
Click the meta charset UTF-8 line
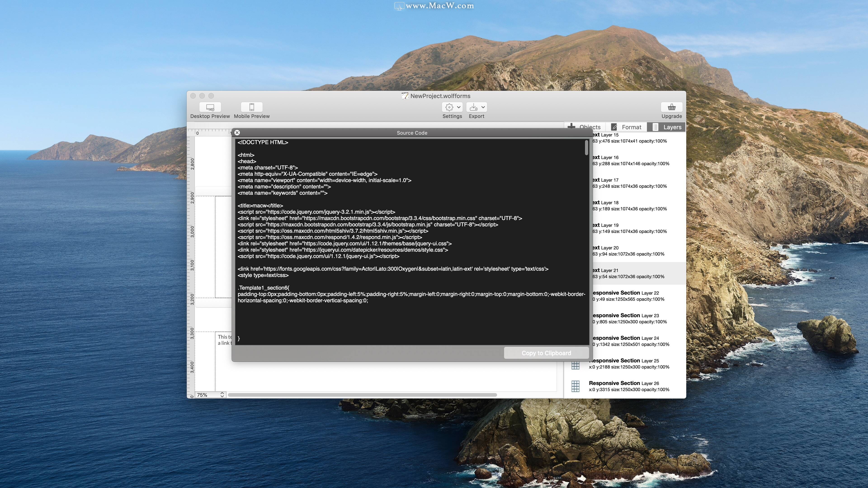coord(268,167)
